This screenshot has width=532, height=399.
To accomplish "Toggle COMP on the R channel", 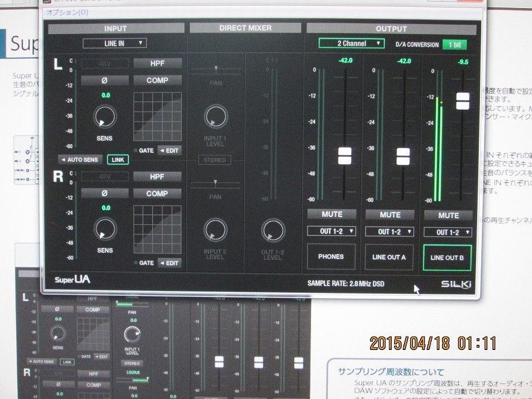I will coord(157,194).
